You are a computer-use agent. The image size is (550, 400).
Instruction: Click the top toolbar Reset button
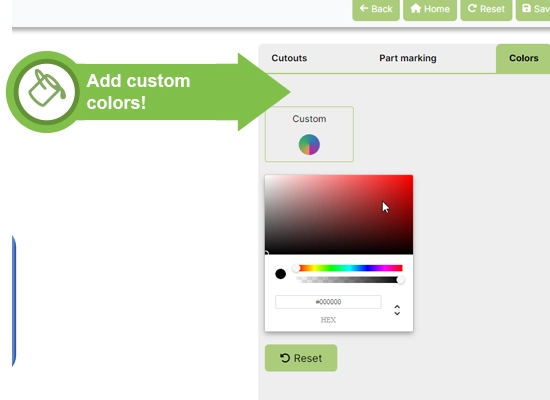coord(486,9)
